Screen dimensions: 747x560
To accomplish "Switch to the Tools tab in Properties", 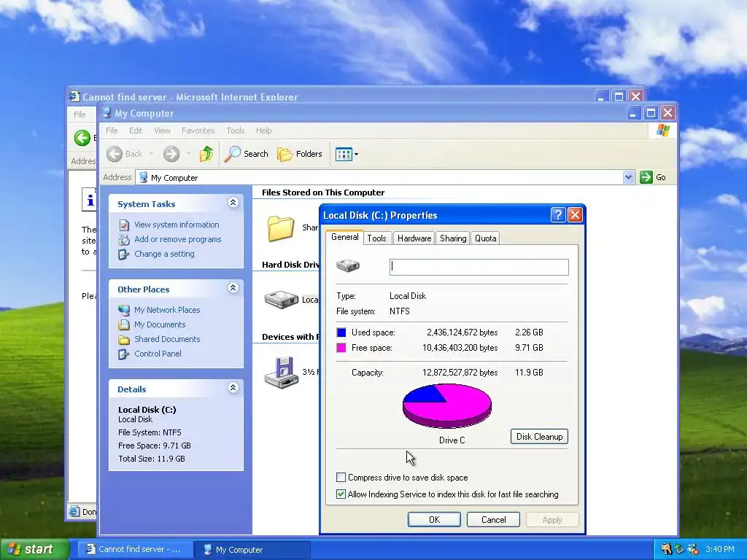I will (376, 238).
